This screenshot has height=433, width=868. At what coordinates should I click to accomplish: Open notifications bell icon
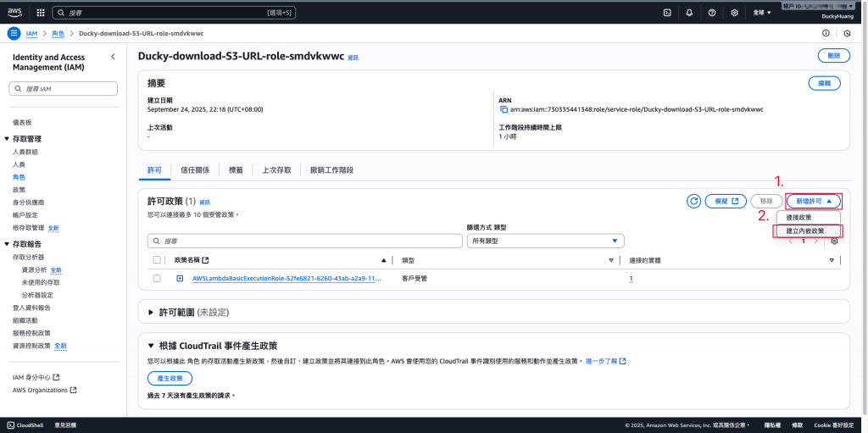pyautogui.click(x=689, y=12)
